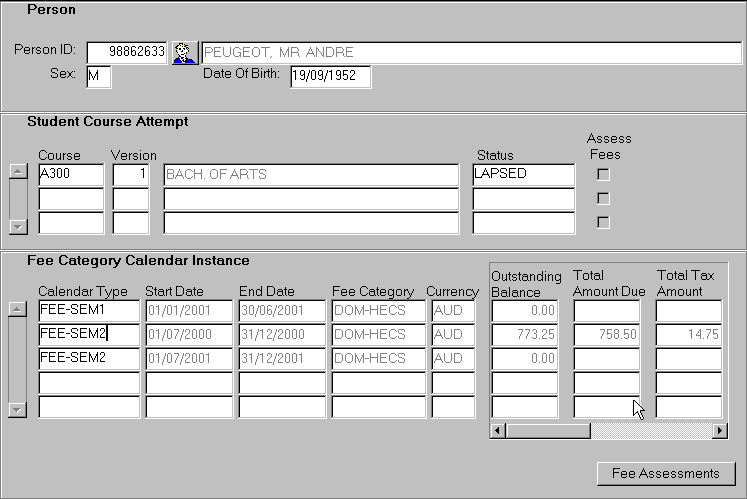The height and width of the screenshot is (499, 747).
Task: Tick Assess Fees checkbox for course A300
Action: [603, 174]
